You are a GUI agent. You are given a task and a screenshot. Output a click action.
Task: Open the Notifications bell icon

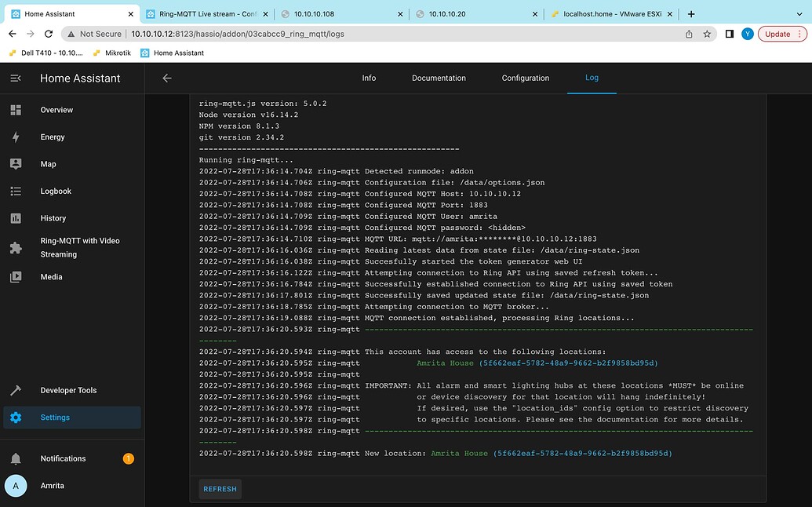coord(16,458)
